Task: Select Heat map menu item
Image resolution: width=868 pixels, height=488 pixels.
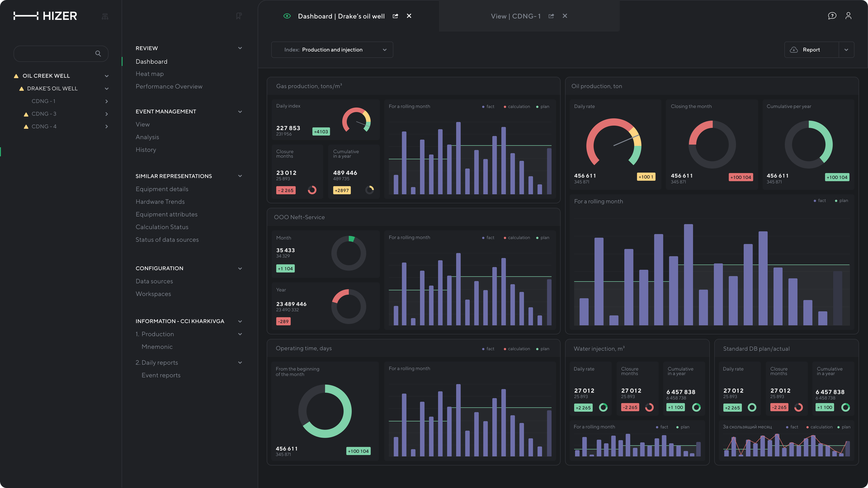Action: click(150, 74)
